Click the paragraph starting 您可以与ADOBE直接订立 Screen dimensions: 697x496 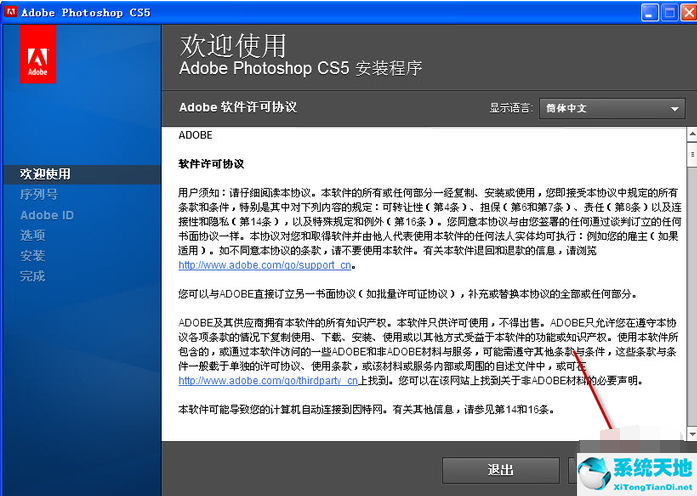(408, 294)
